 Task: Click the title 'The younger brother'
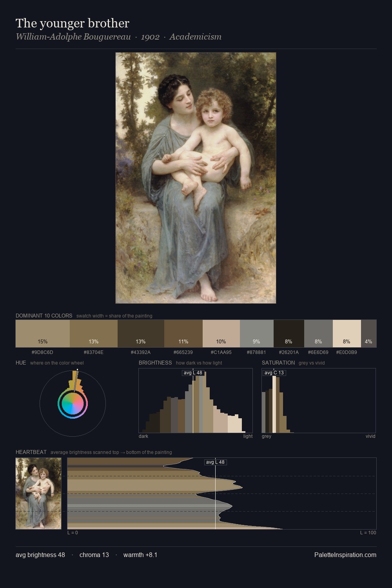coord(73,23)
